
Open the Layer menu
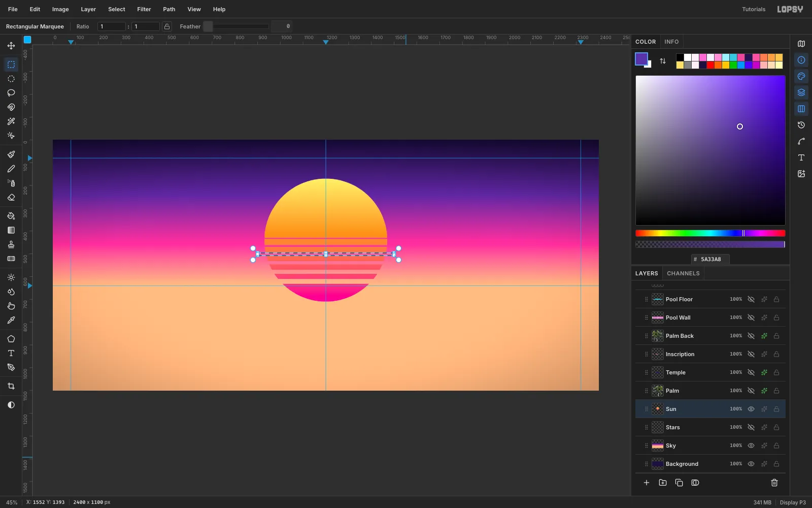pos(88,9)
